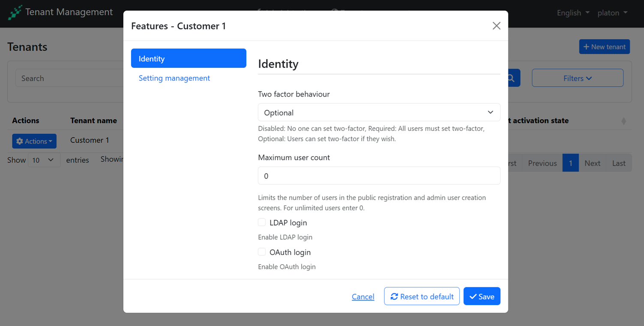
Task: Expand the Filters dropdown
Action: pyautogui.click(x=577, y=78)
